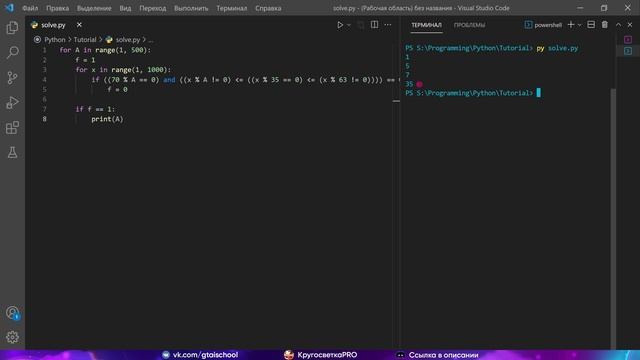Open the Explorer view in activity bar
This screenshot has height=360, width=640.
[12, 27]
